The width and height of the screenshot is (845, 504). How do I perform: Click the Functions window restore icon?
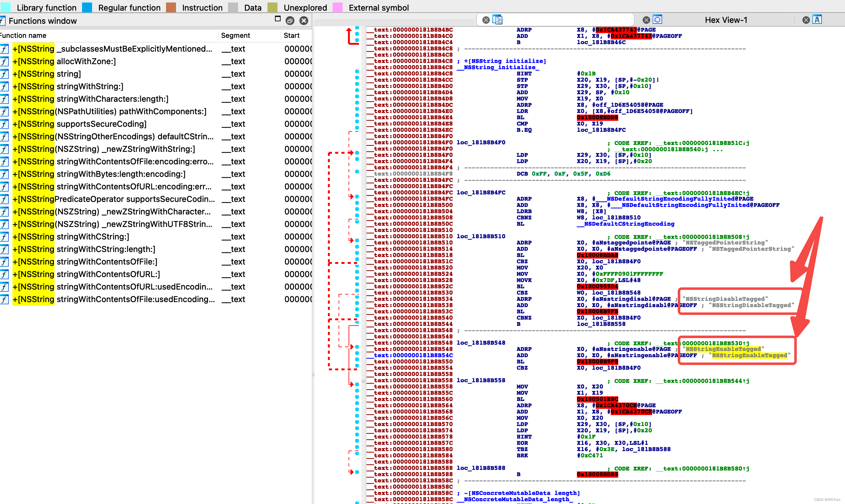coord(290,21)
